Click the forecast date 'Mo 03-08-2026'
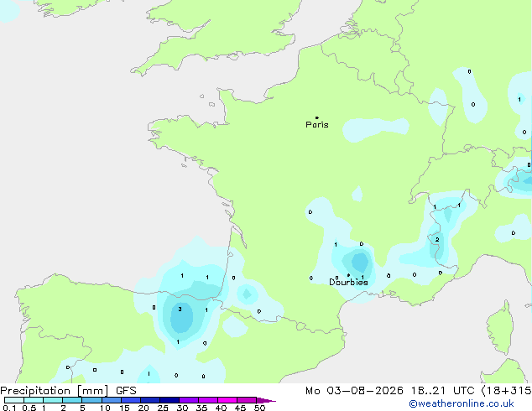The image size is (532, 411). click(354, 391)
